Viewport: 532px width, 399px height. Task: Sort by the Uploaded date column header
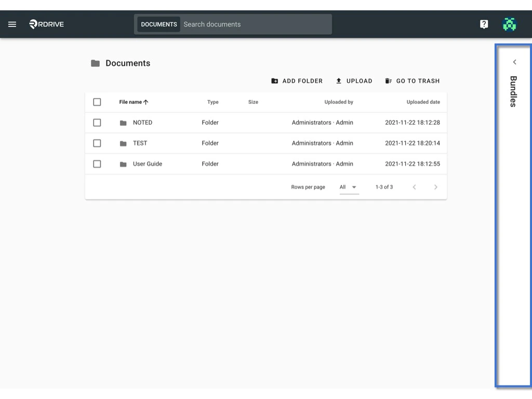pos(423,102)
